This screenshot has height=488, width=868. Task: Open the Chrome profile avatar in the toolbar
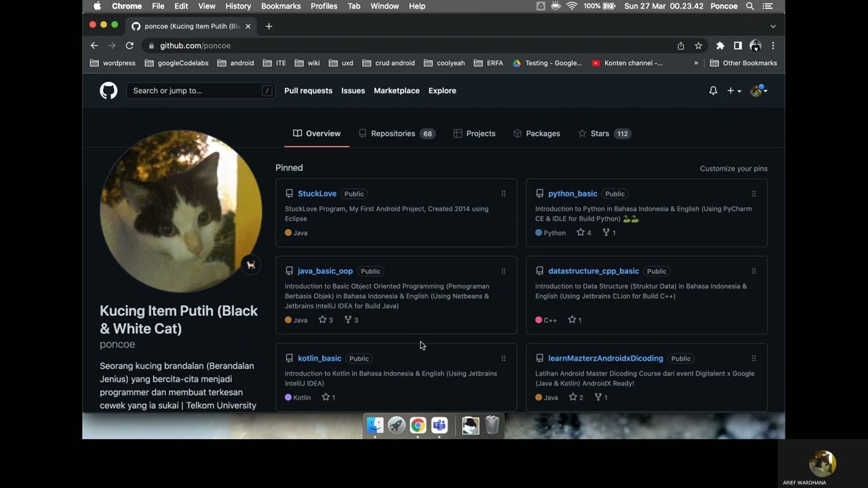click(755, 45)
